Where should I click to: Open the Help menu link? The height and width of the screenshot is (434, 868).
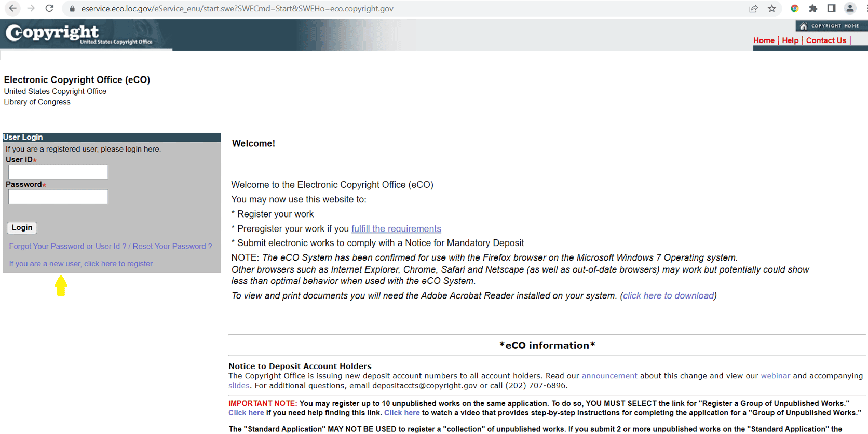click(x=790, y=40)
